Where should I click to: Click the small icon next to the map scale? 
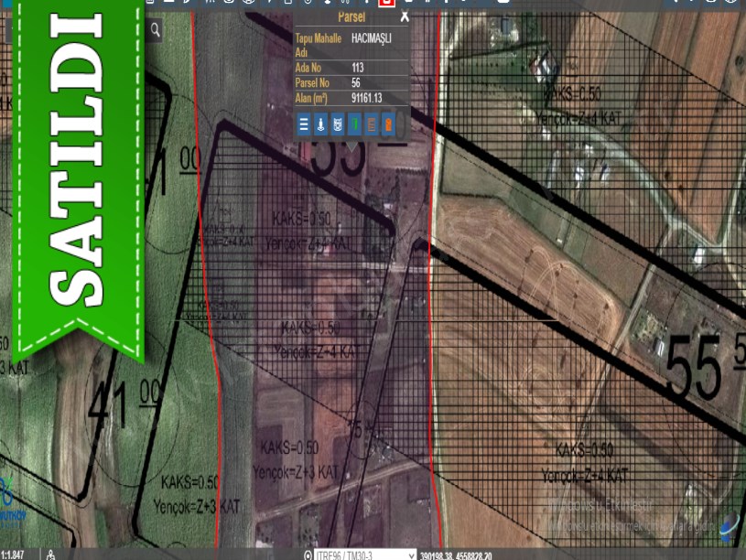pos(51,555)
